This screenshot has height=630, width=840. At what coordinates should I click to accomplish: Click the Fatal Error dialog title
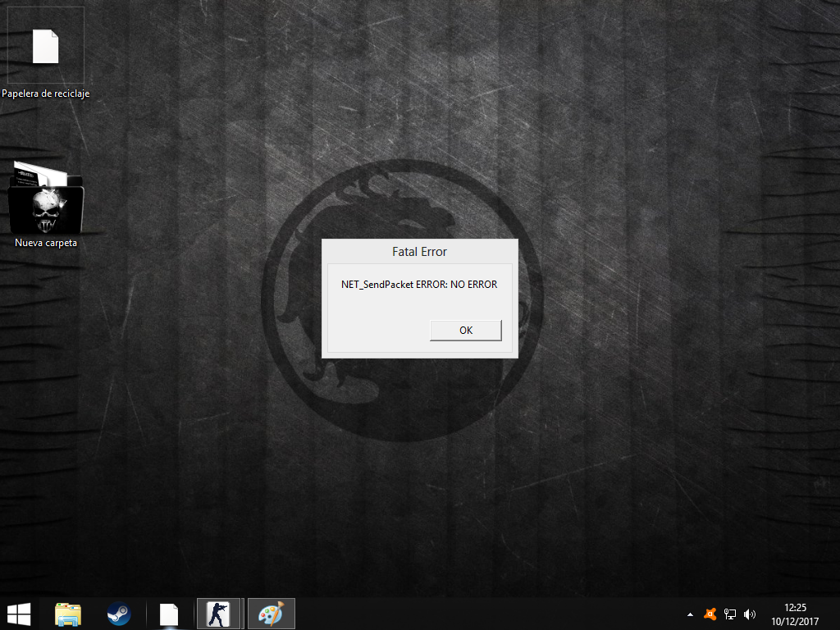[419, 252]
